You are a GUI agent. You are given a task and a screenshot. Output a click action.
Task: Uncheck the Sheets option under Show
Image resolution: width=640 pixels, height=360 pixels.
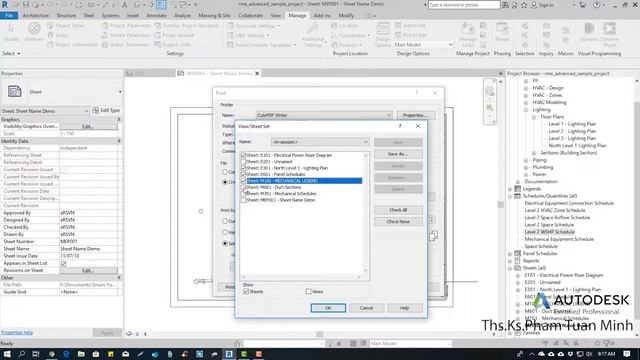(246, 291)
